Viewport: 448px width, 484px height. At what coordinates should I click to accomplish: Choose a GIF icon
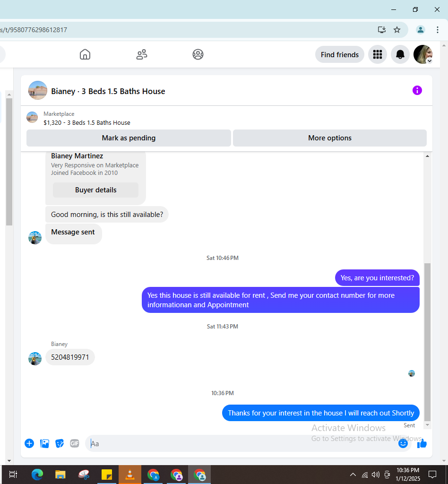(74, 443)
